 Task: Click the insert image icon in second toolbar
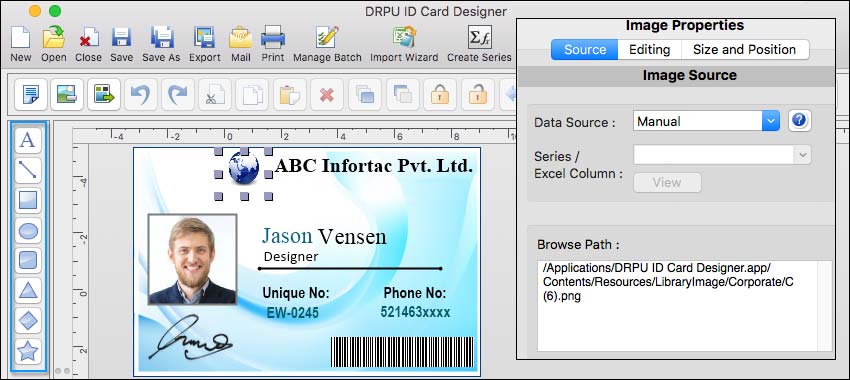point(67,95)
